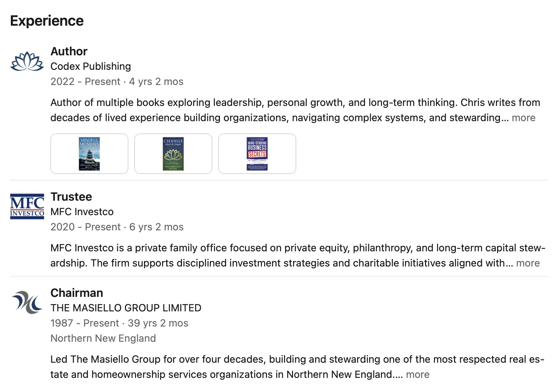The image size is (560, 392).
Task: Select the Experience section heading
Action: click(46, 21)
